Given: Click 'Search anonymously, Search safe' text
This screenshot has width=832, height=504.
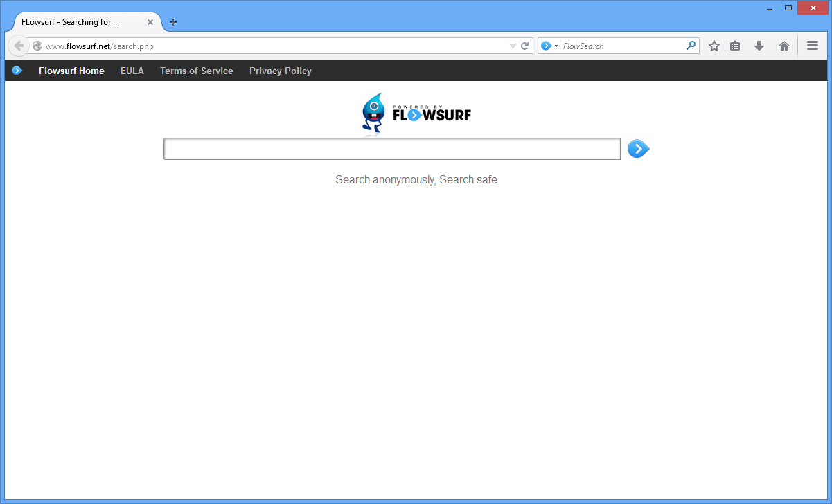Looking at the screenshot, I should [416, 179].
